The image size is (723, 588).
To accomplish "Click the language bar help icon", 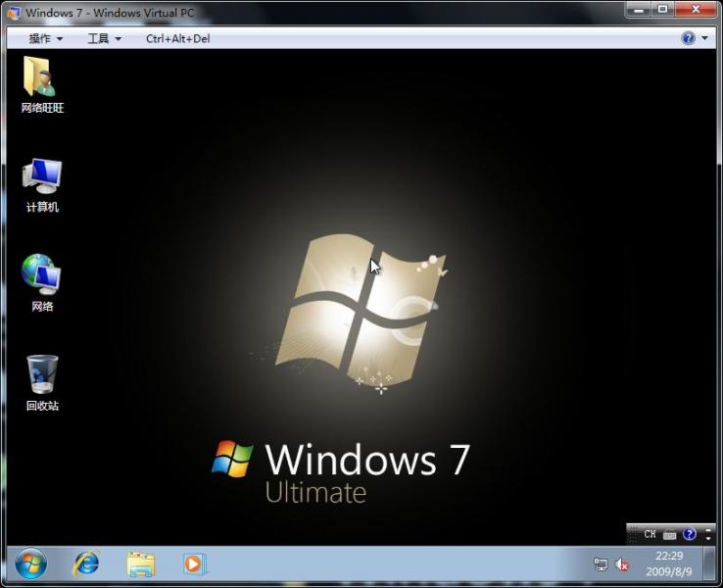I will pyautogui.click(x=690, y=534).
